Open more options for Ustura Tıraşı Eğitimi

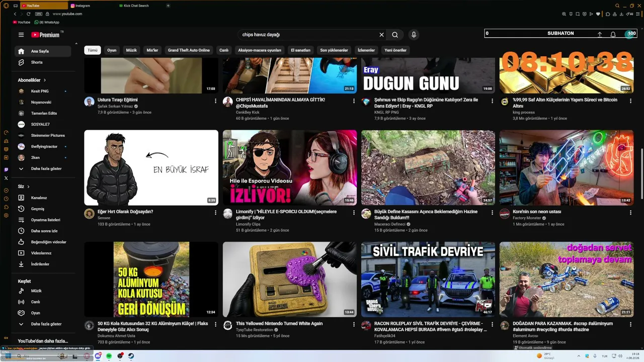point(215,101)
